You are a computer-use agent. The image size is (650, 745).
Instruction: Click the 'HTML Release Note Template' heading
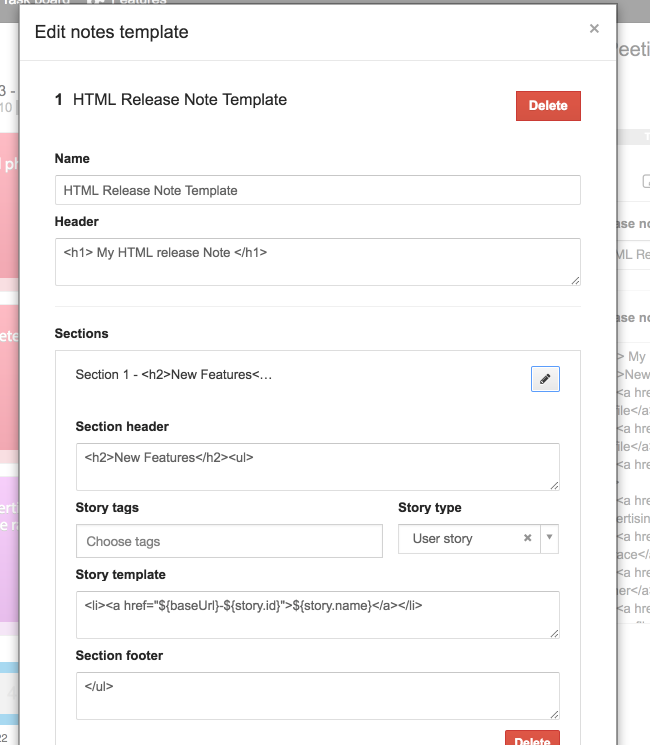coord(180,100)
